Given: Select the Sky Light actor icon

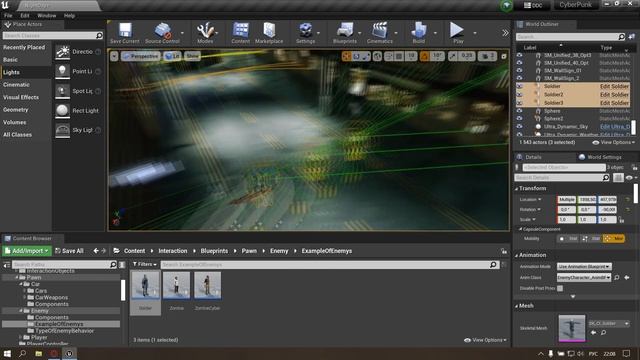Looking at the screenshot, I should point(62,130).
